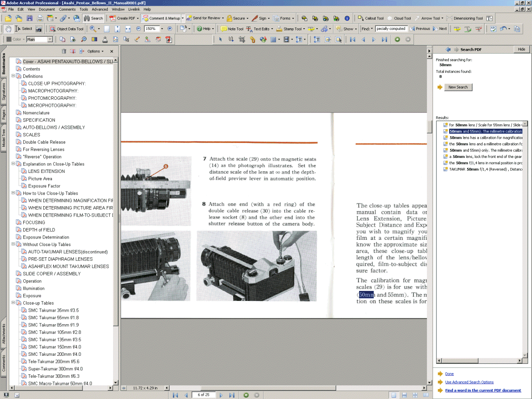The height and width of the screenshot is (399, 532).
Task: Click the green Previous View button in status bar
Action: coord(246,395)
